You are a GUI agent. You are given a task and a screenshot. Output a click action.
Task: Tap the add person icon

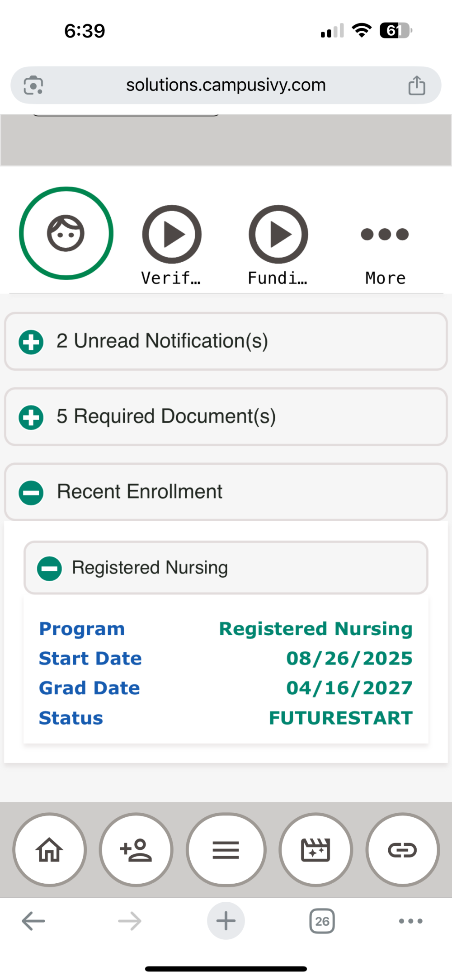click(x=136, y=850)
